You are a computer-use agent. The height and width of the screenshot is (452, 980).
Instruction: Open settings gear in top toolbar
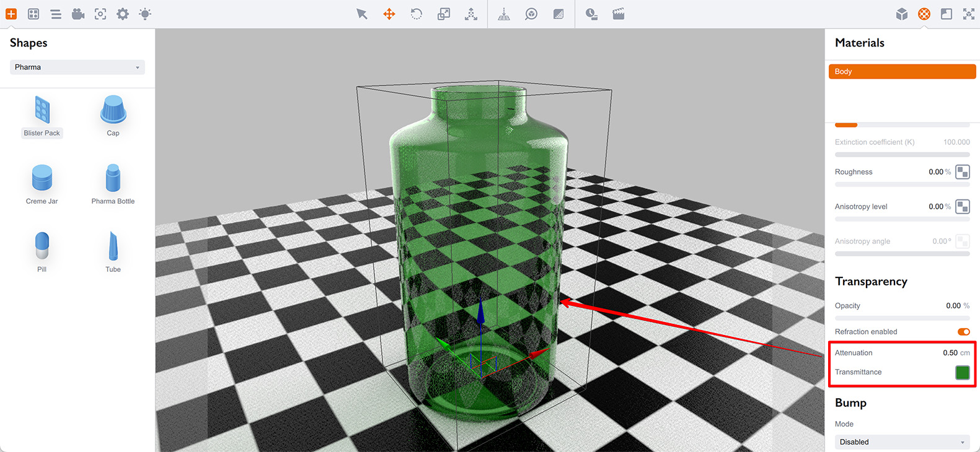click(x=123, y=14)
